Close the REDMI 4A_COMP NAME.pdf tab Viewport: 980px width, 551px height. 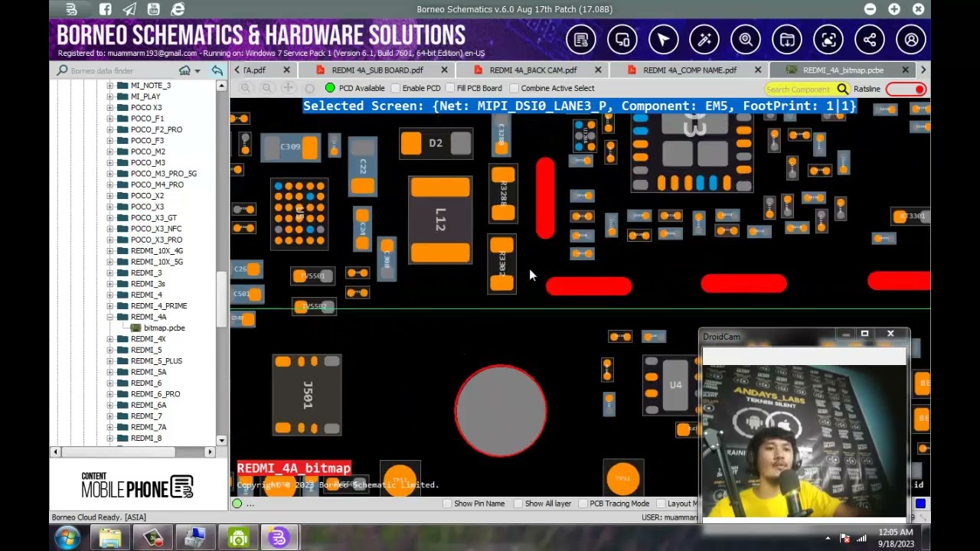coord(758,70)
